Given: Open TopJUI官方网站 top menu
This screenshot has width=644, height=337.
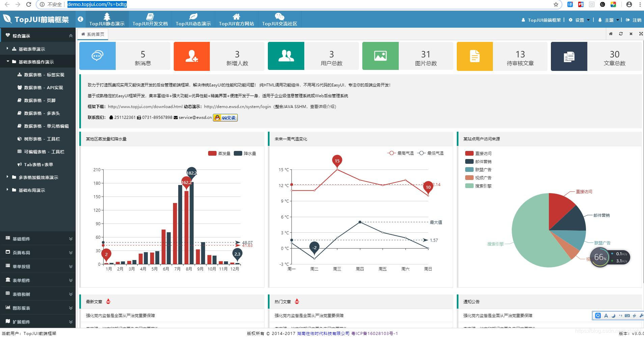Looking at the screenshot, I should point(236,19).
